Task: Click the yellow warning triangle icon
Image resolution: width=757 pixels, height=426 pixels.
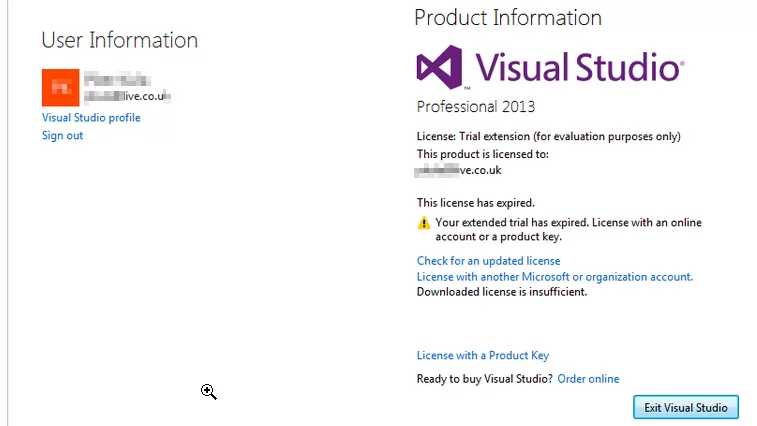Action: tap(424, 223)
